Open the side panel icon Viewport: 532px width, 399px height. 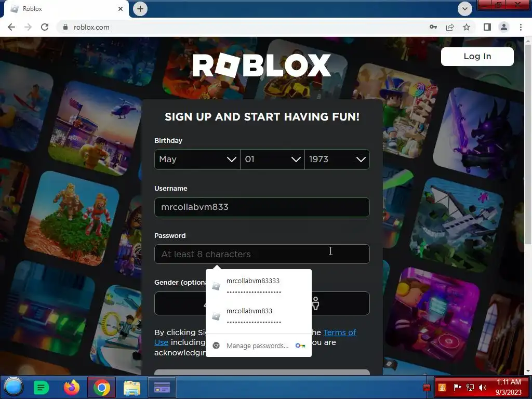[x=487, y=27]
